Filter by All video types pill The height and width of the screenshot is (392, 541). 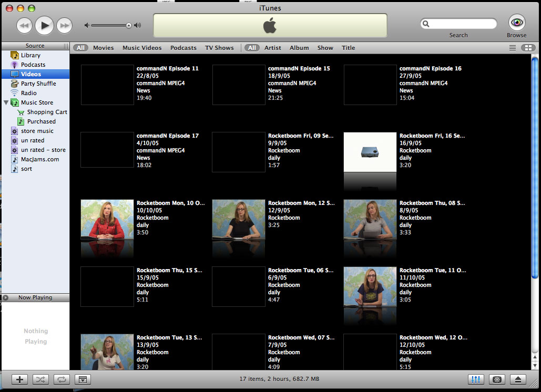[x=80, y=48]
